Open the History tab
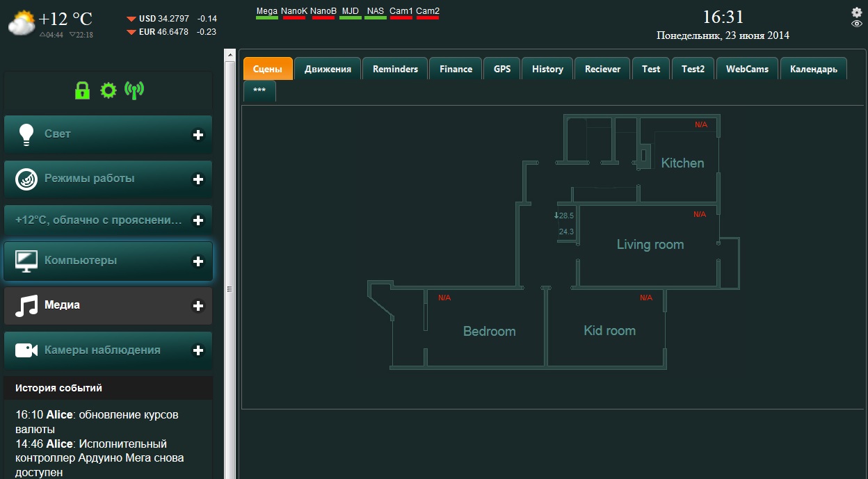The image size is (868, 479). (x=547, y=69)
